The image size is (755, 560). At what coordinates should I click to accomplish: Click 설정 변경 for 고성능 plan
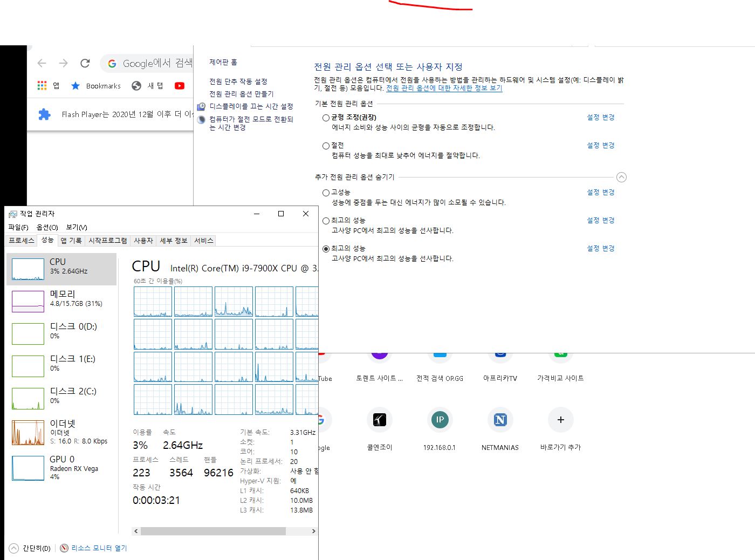[601, 192]
